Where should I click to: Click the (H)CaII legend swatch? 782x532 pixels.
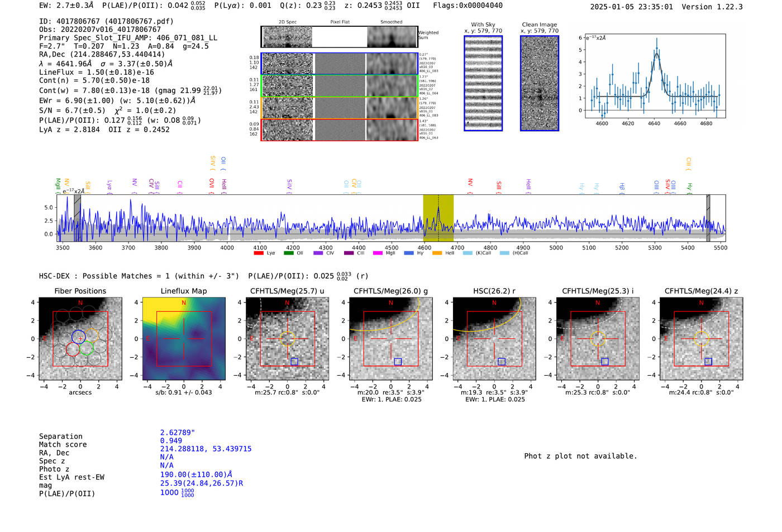coord(504,253)
